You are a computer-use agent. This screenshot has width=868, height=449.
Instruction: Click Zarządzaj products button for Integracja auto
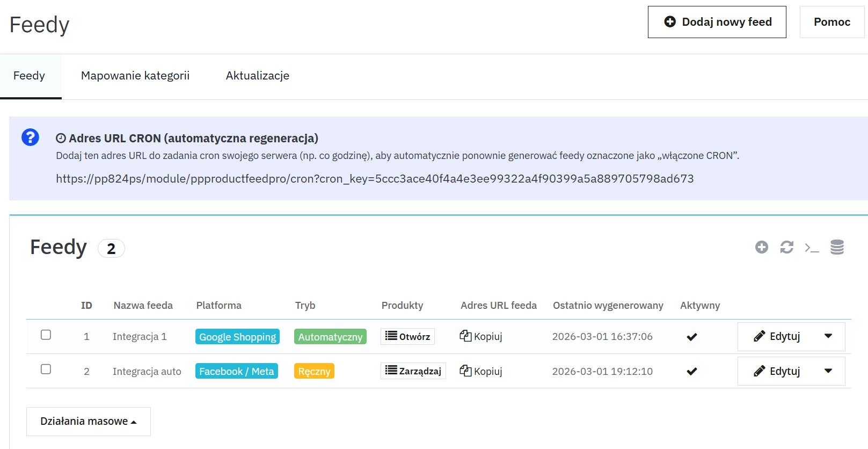(x=413, y=371)
